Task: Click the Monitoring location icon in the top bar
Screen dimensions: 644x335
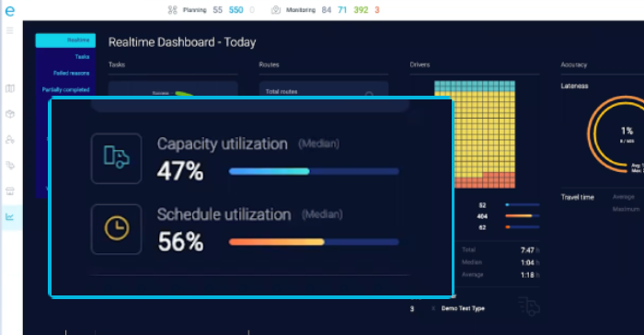Action: 276,10
